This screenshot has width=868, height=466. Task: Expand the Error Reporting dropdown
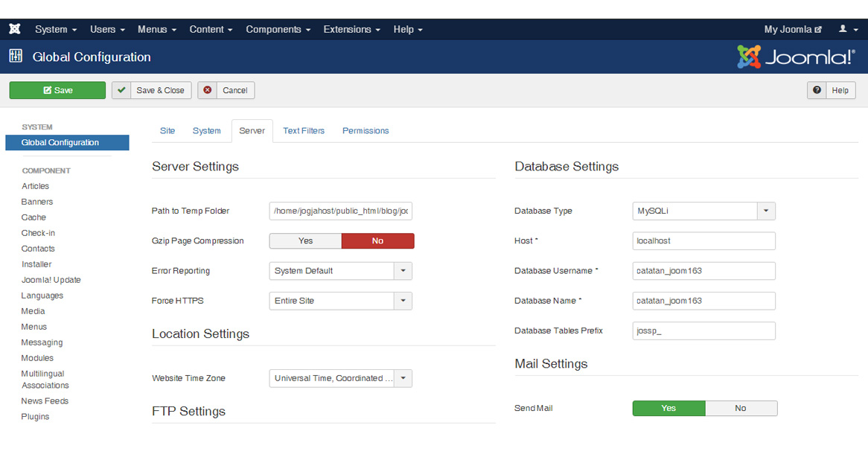point(403,271)
